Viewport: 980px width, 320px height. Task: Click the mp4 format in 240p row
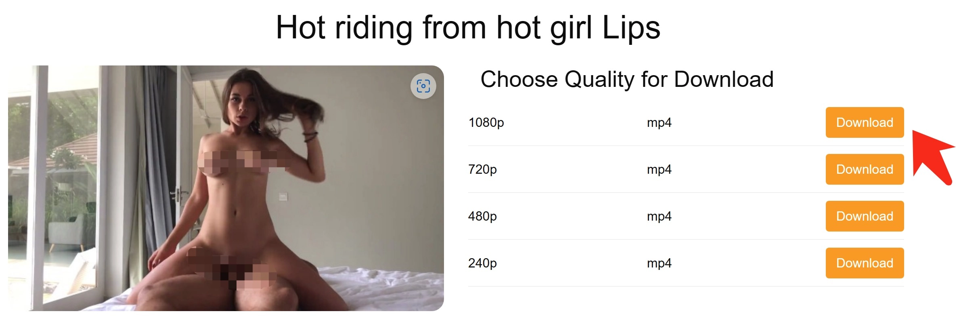point(659,263)
